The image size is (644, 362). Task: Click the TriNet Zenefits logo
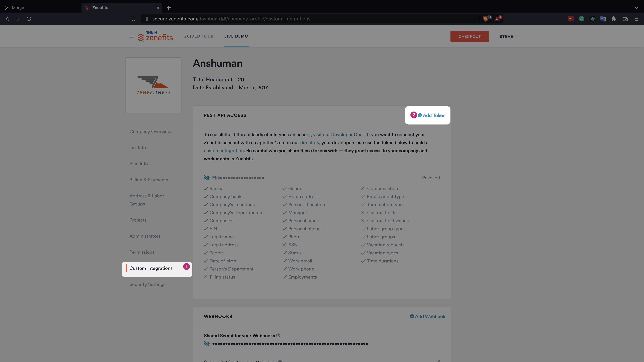pyautogui.click(x=155, y=36)
